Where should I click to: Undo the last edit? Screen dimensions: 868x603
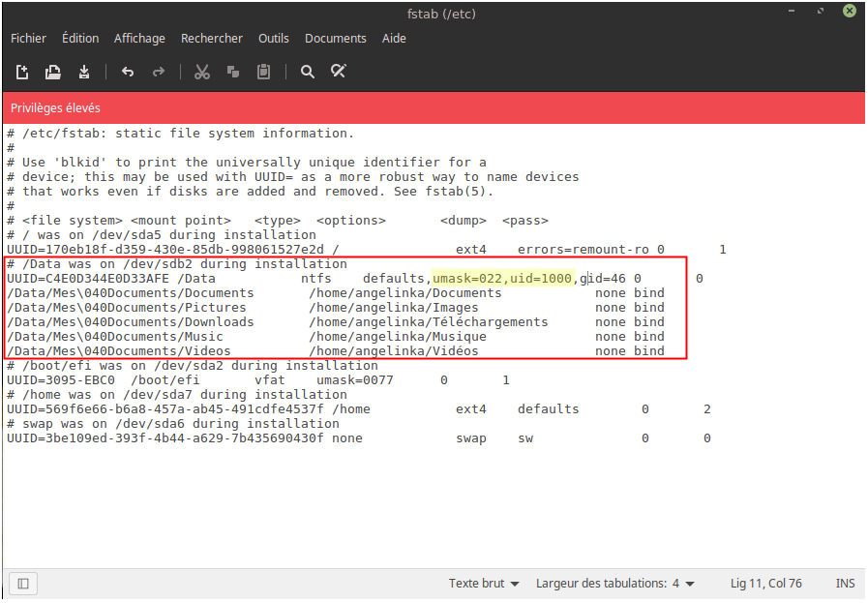point(128,72)
